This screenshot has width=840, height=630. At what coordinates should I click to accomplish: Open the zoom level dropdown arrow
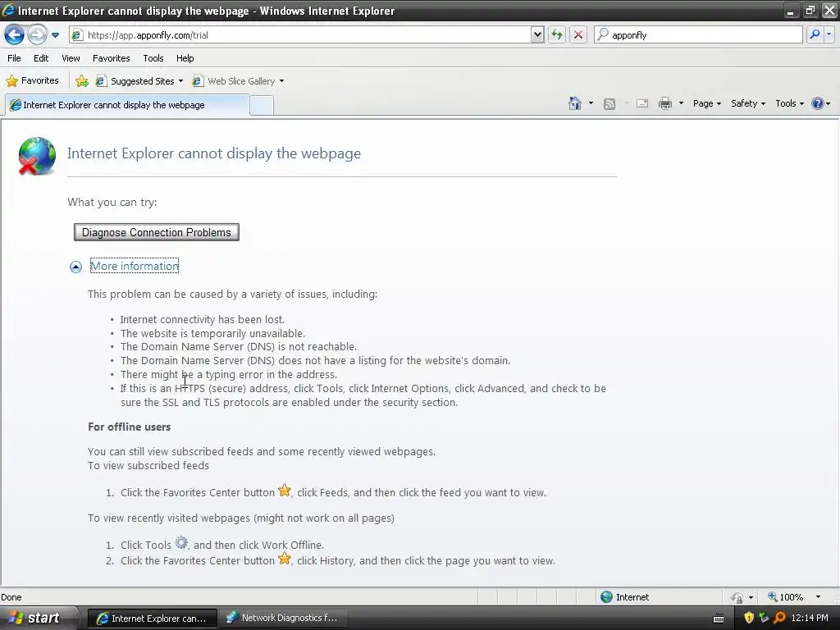818,597
